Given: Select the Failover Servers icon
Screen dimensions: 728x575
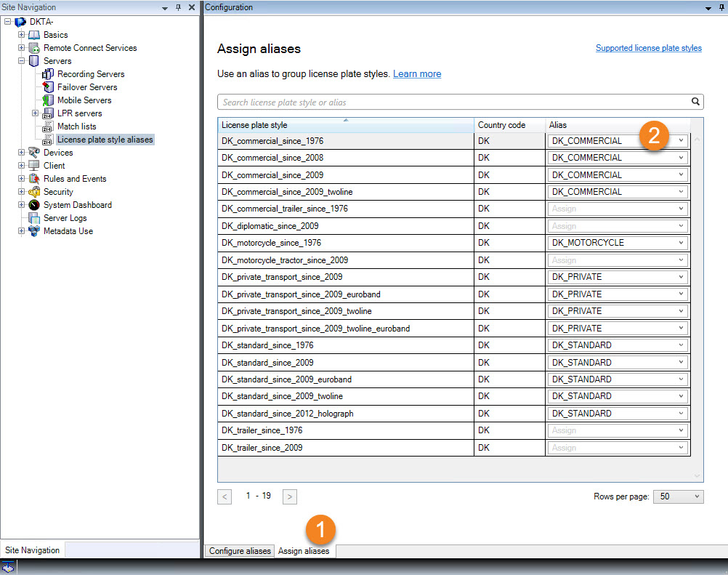Looking at the screenshot, I should (49, 87).
